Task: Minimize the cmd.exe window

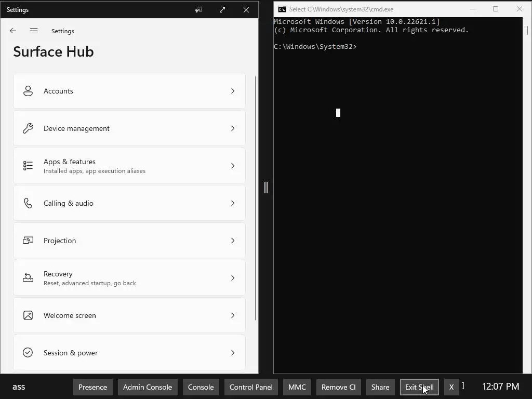Action: click(x=472, y=9)
